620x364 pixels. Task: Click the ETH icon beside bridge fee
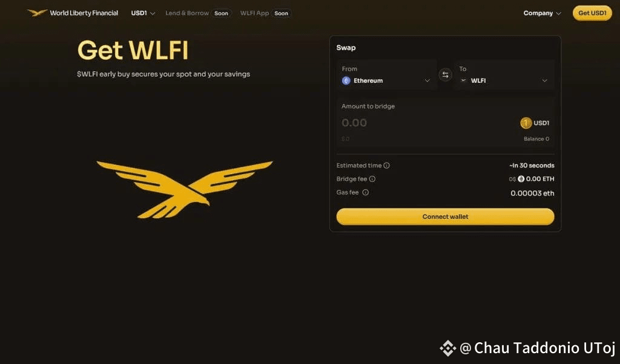pyautogui.click(x=521, y=179)
